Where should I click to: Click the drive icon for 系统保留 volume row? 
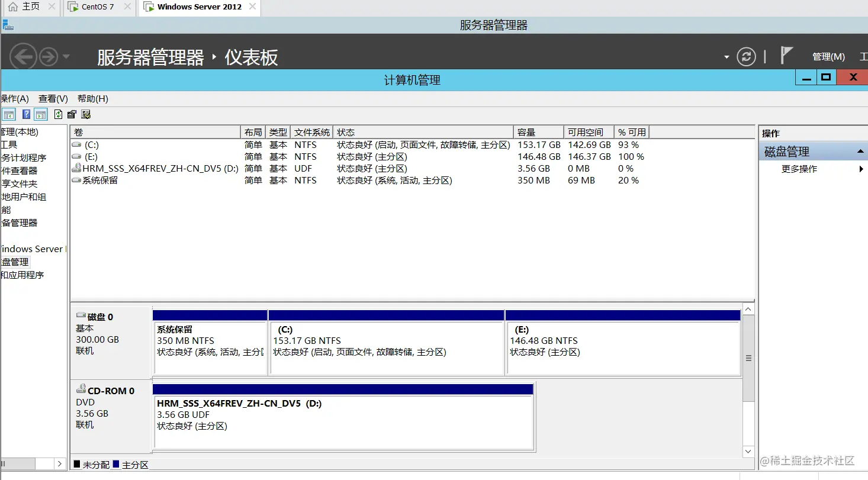76,180
